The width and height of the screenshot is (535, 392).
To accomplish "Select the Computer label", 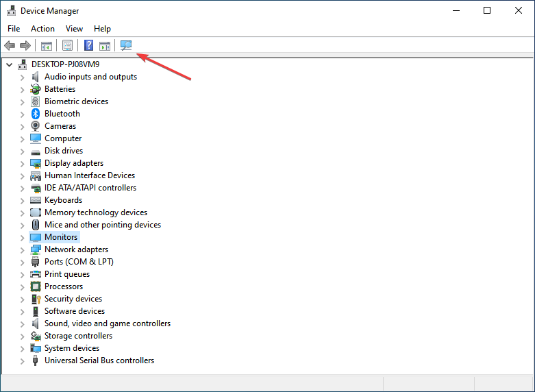I will point(63,138).
